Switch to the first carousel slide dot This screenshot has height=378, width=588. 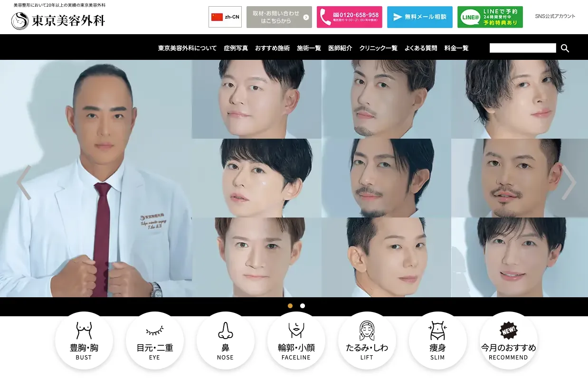tap(290, 306)
